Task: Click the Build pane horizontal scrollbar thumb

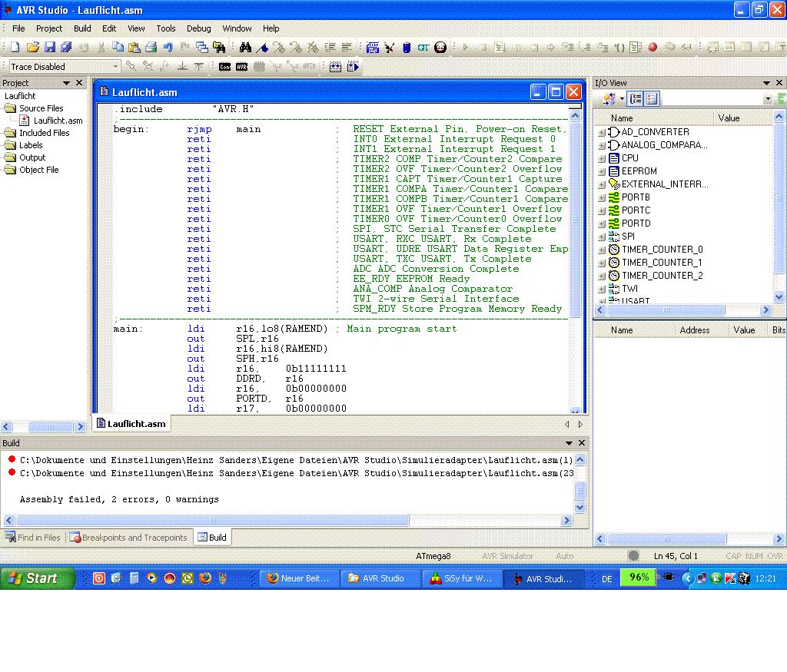Action: click(x=213, y=521)
